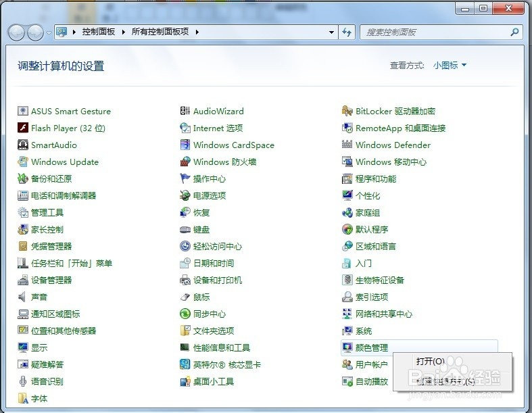This screenshot has width=532, height=413.
Task: Open the recent pages dropdown beside Forward
Action: [x=49, y=33]
